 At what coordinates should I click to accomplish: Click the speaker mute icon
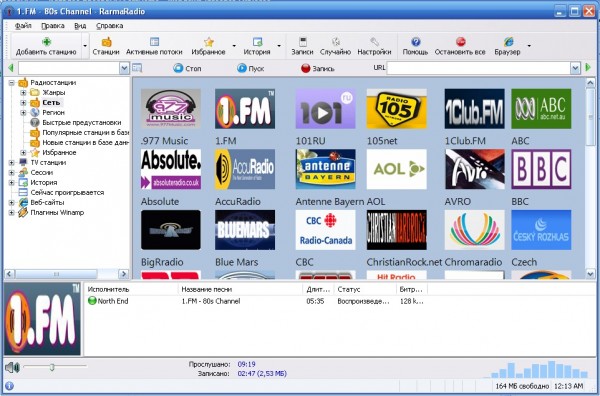click(12, 368)
